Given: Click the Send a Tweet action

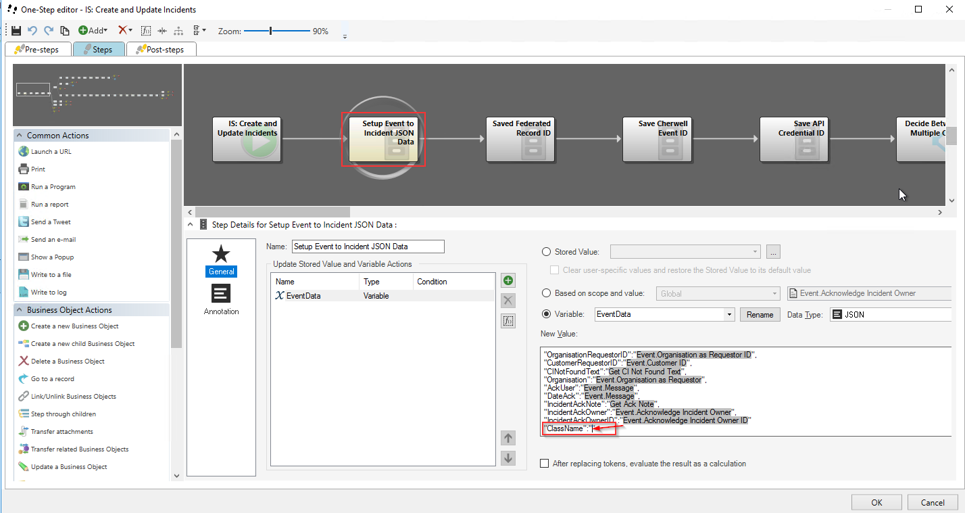Looking at the screenshot, I should coord(52,222).
